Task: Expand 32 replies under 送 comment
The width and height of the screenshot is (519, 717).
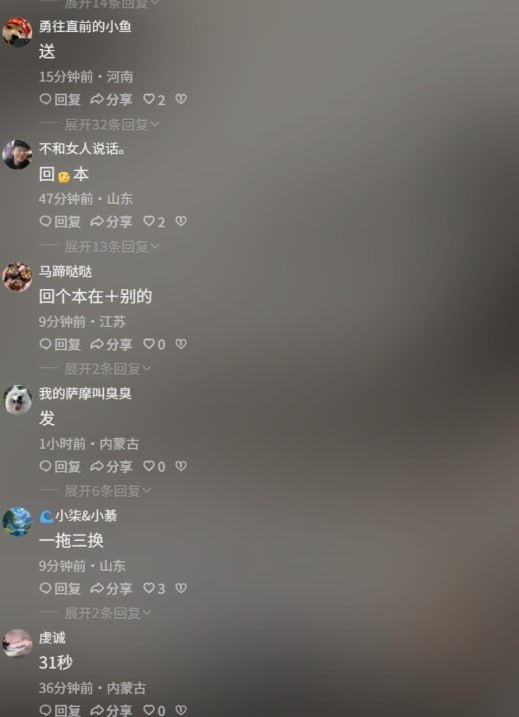Action: click(112, 124)
